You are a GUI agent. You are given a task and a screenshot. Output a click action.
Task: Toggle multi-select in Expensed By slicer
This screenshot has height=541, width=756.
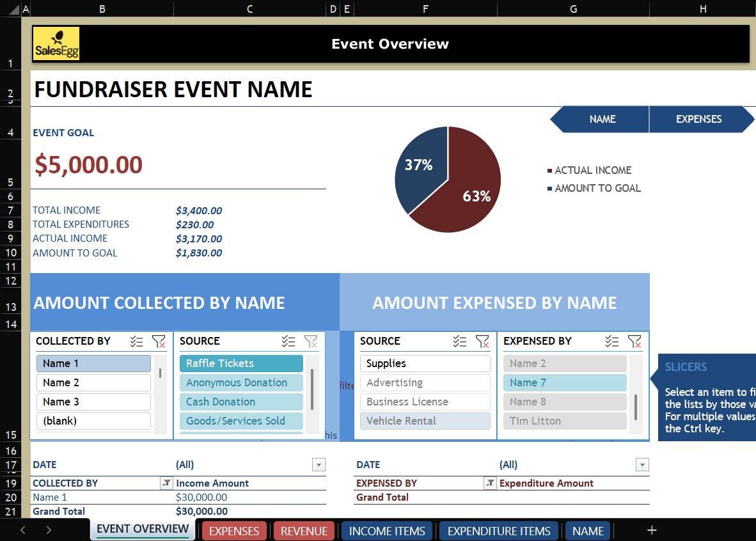click(x=612, y=341)
